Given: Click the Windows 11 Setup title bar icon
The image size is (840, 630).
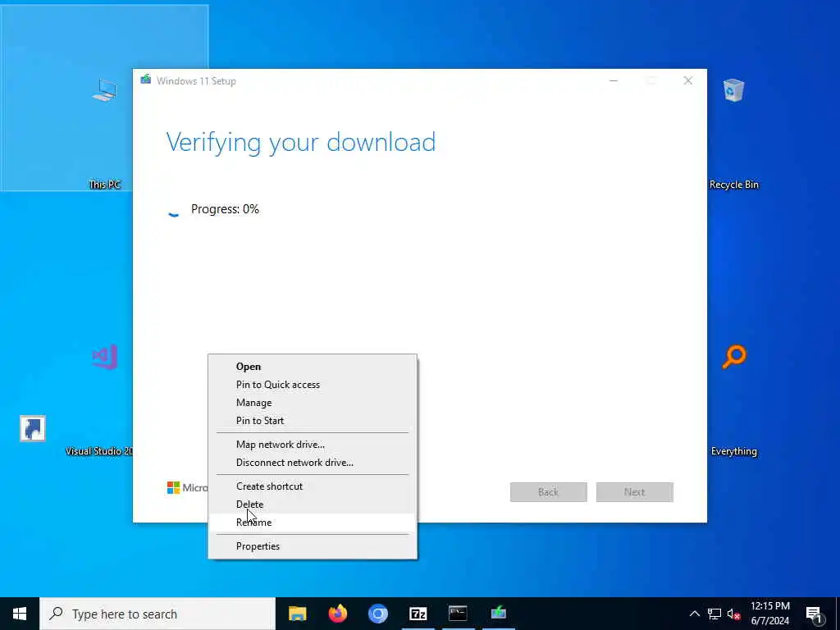Looking at the screenshot, I should click(x=146, y=80).
